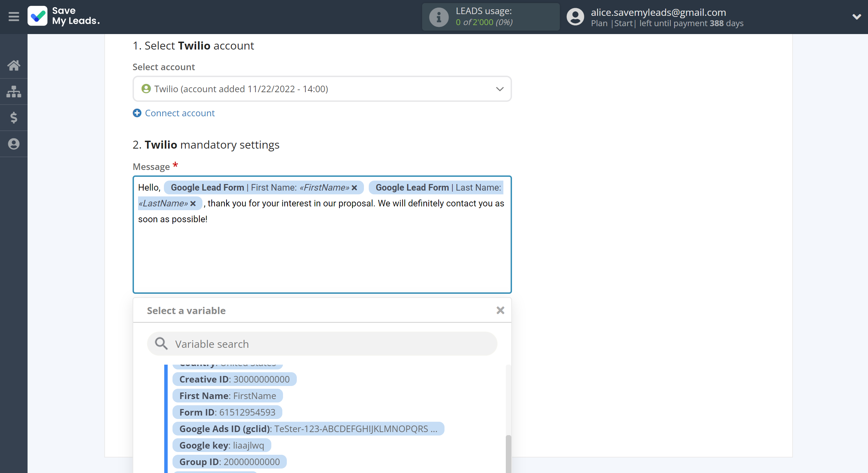Image resolution: width=868 pixels, height=473 pixels.
Task: Click the '0 of 2'000 (0%)' usage text
Action: coord(484,22)
